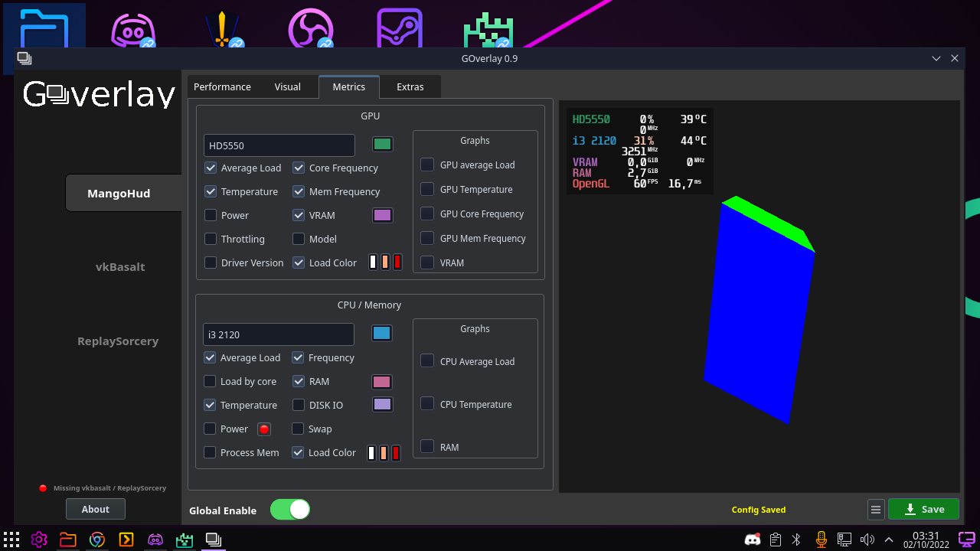980x551 pixels.
Task: Change the blue CPU name color swatch
Action: 382,333
